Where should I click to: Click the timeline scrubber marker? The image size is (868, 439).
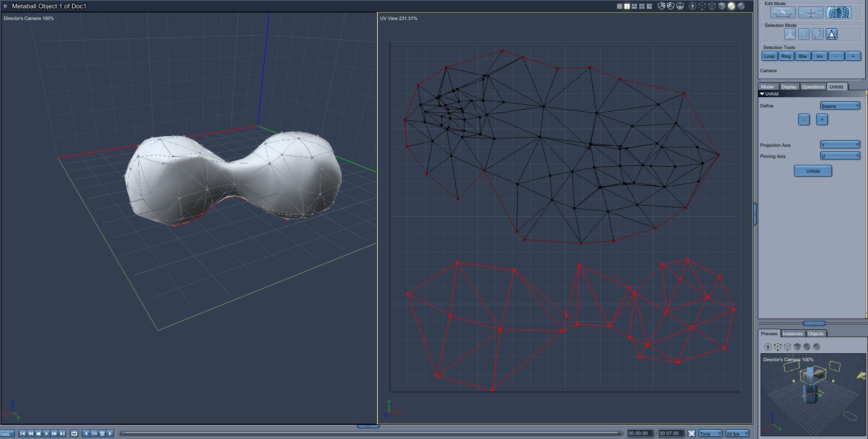coord(123,433)
